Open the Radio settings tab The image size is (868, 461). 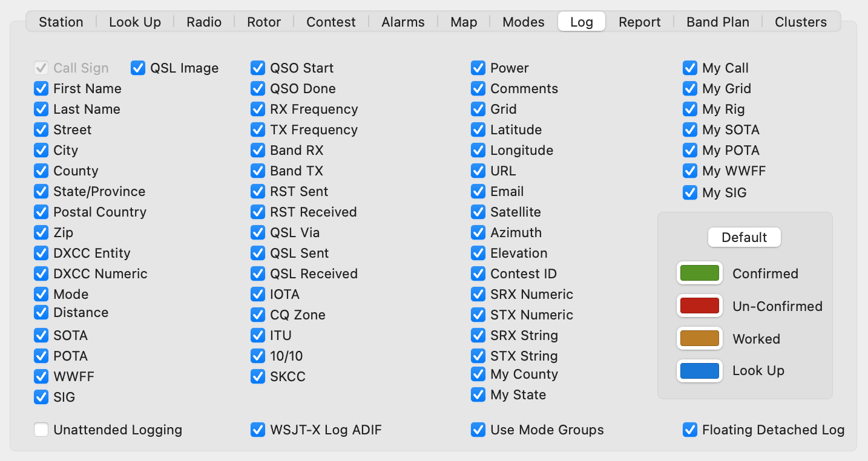(203, 21)
